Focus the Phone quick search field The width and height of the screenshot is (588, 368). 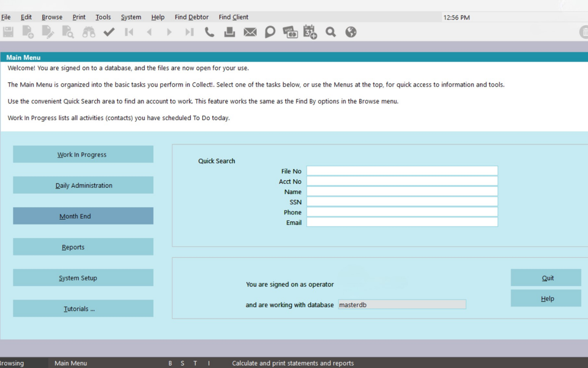click(x=402, y=212)
